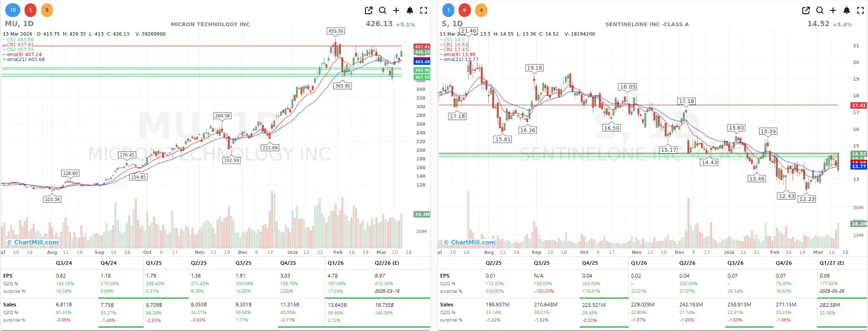
Task: Click the alert bell on S chart
Action: (847, 10)
